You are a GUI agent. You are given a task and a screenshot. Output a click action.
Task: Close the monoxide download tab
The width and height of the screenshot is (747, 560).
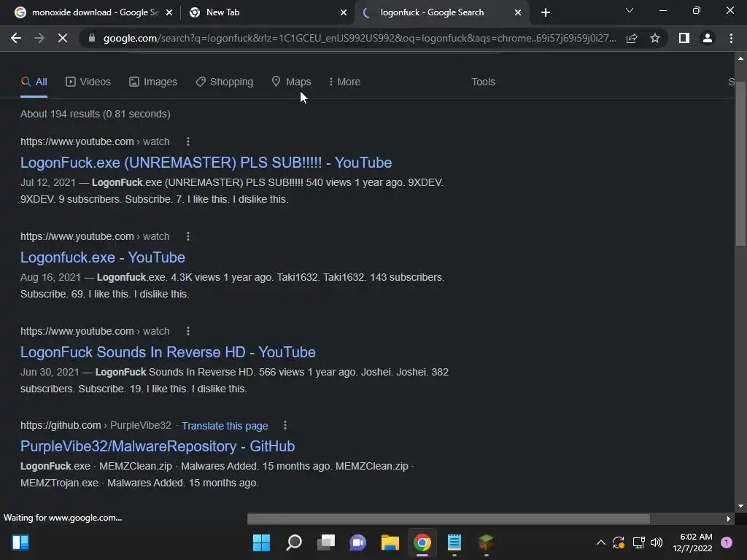pos(169,12)
